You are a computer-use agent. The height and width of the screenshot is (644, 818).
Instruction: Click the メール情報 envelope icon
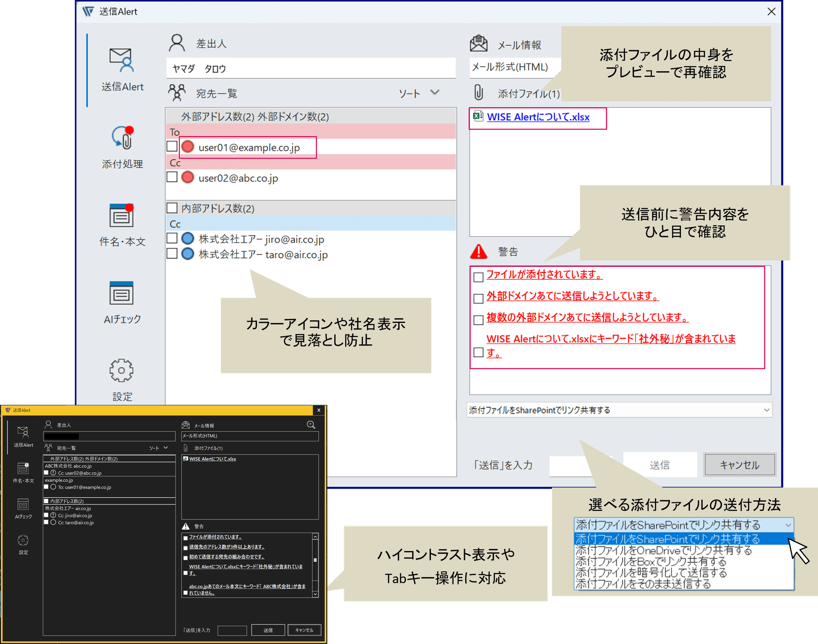478,44
